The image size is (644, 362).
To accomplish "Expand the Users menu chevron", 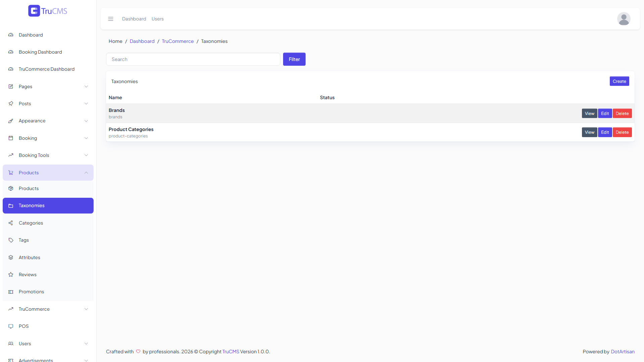I will 86,344.
